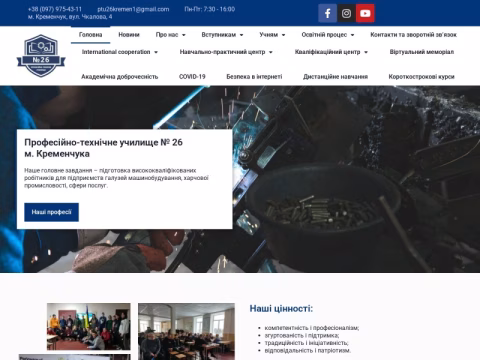Open Дистанційне навчання menu item
The height and width of the screenshot is (360, 480).
pos(335,77)
